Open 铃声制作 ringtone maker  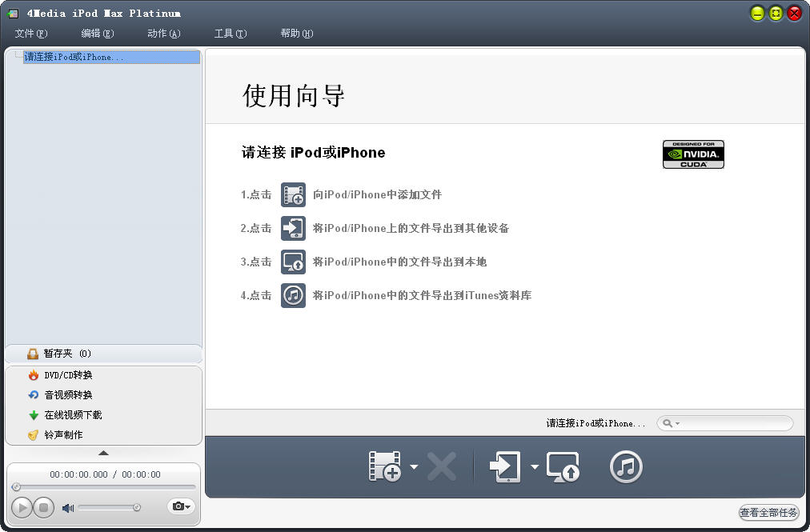point(63,435)
